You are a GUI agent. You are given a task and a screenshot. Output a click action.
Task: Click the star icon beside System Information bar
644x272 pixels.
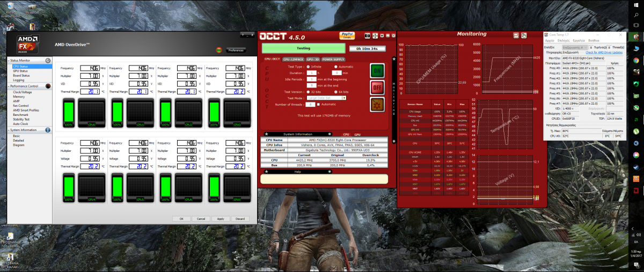266,134
